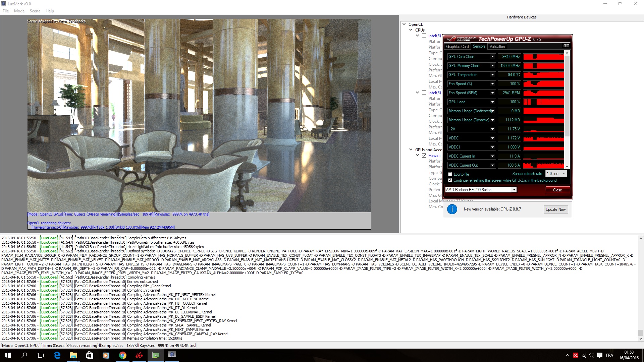The height and width of the screenshot is (362, 644).
Task: Open GPU-Z graphics card taskbar icon
Action: click(155, 355)
